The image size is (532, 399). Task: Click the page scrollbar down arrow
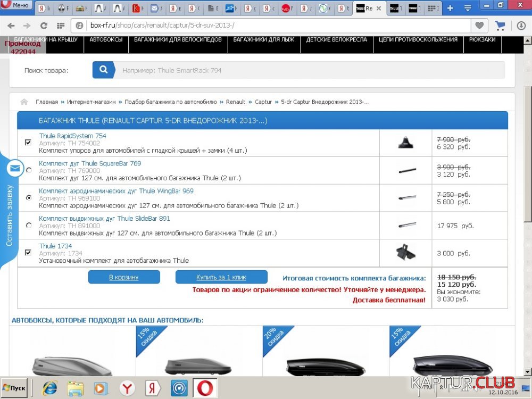[x=528, y=372]
